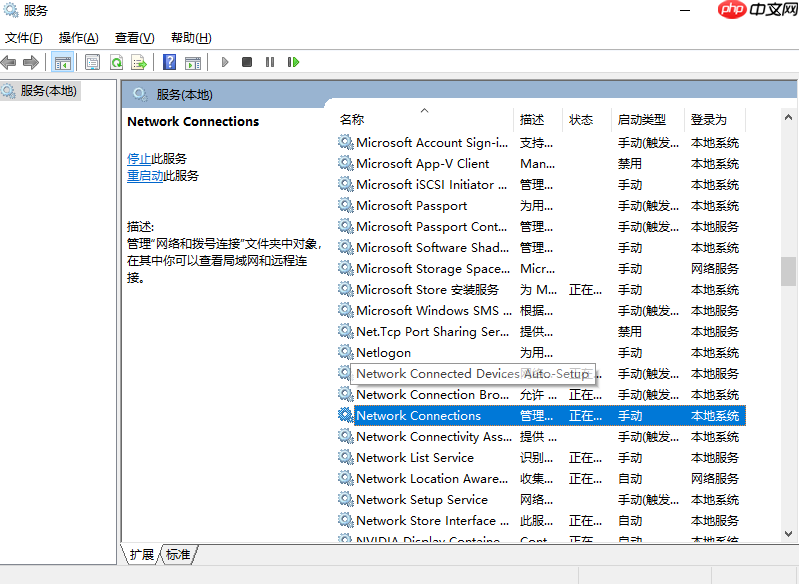Open Help with the question mark icon
The height and width of the screenshot is (584, 799).
coord(169,62)
